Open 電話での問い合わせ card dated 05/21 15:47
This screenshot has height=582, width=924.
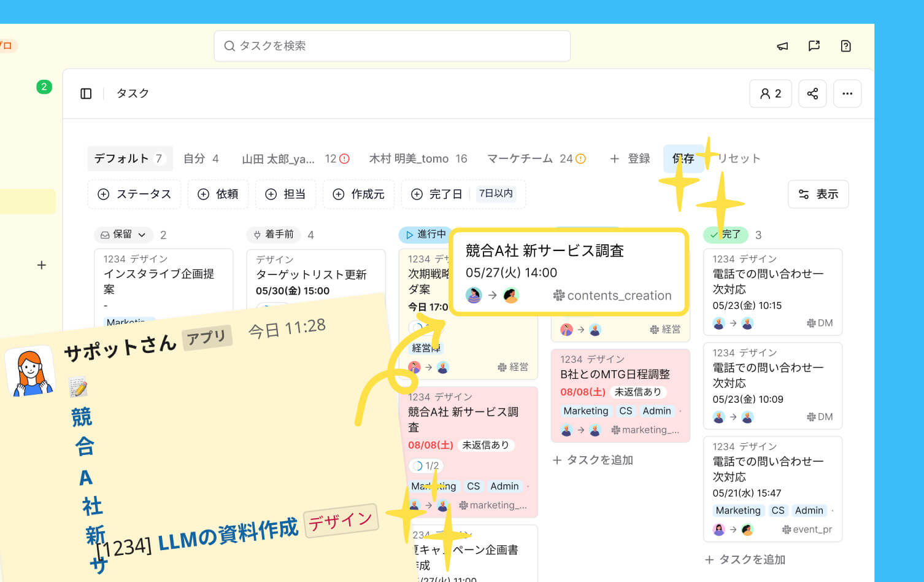point(772,489)
